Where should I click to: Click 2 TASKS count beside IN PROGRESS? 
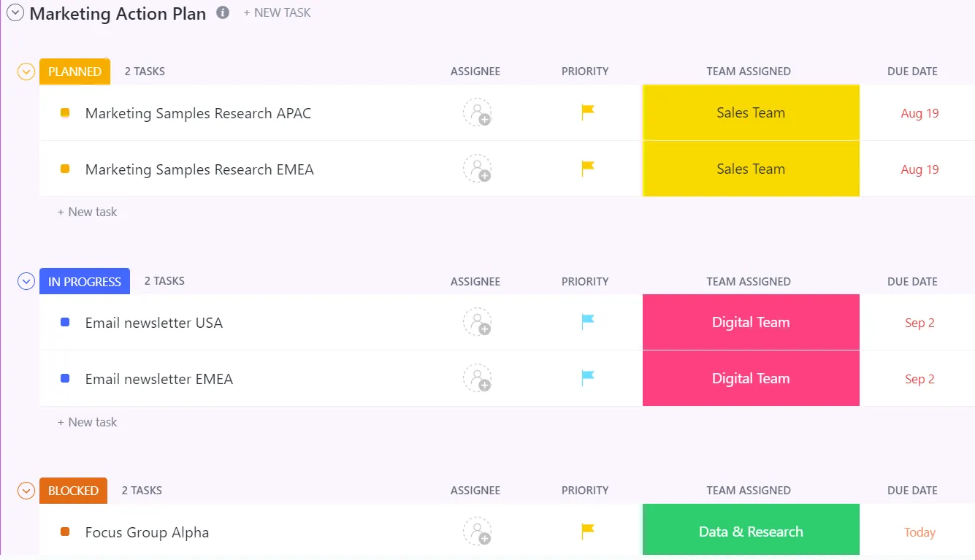point(164,281)
